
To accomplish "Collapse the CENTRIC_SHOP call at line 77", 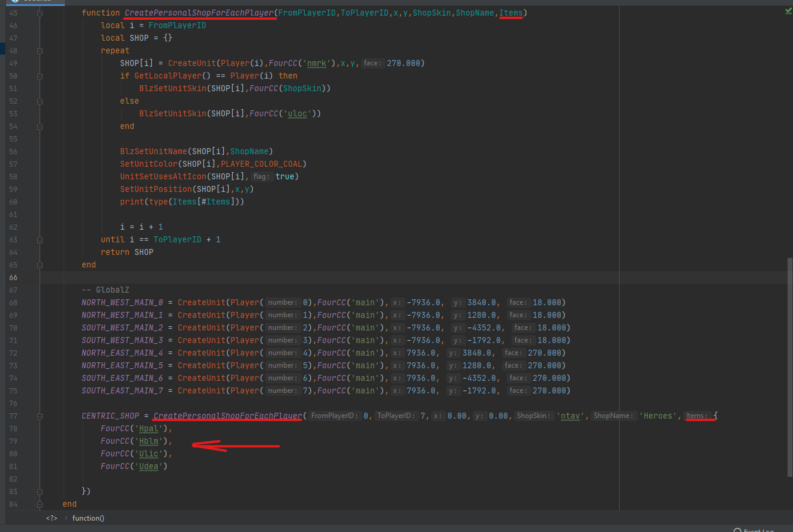I will pyautogui.click(x=40, y=416).
